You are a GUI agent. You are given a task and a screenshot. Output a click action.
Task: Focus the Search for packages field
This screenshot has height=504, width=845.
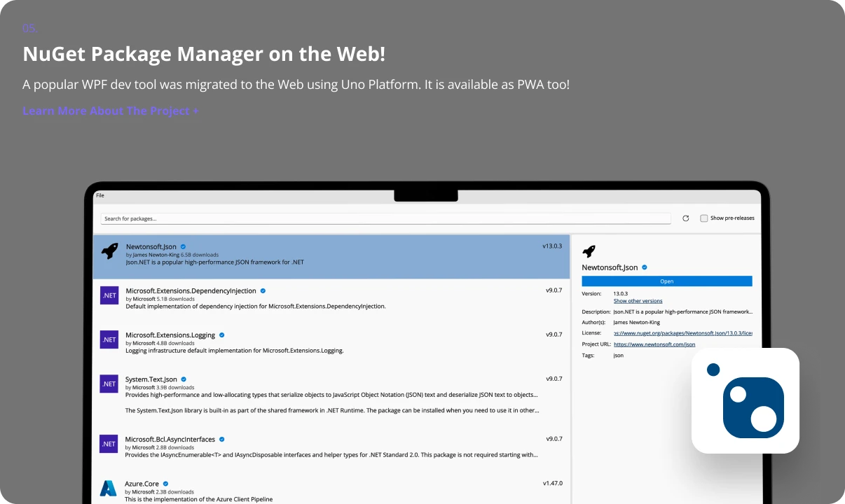pyautogui.click(x=385, y=218)
